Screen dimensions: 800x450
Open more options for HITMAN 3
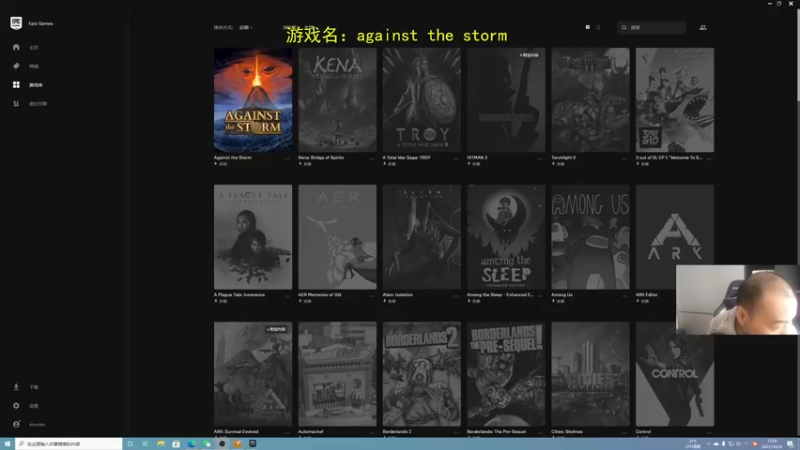pyautogui.click(x=540, y=159)
